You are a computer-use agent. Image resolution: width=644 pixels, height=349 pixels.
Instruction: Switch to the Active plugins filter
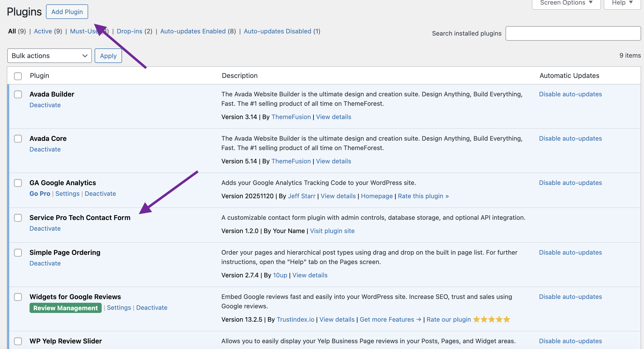point(43,31)
